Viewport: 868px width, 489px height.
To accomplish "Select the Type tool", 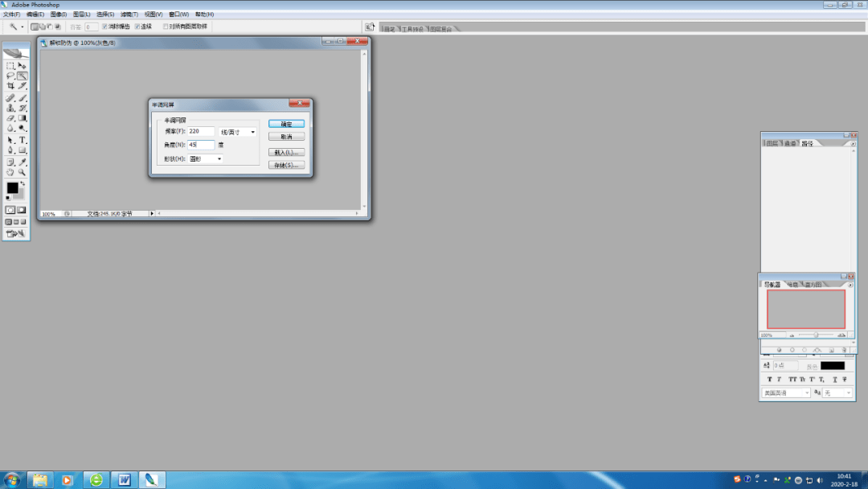I will pyautogui.click(x=23, y=140).
